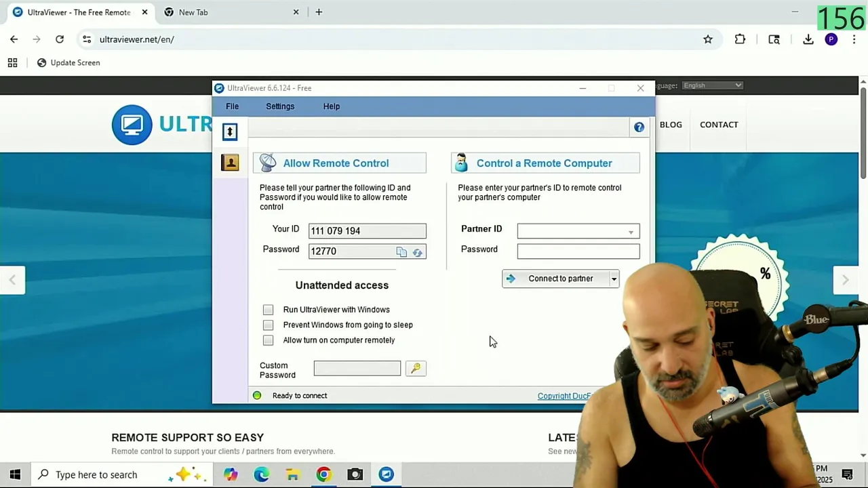Expand the Connect to partner dropdown arrow
868x488 pixels.
click(614, 279)
